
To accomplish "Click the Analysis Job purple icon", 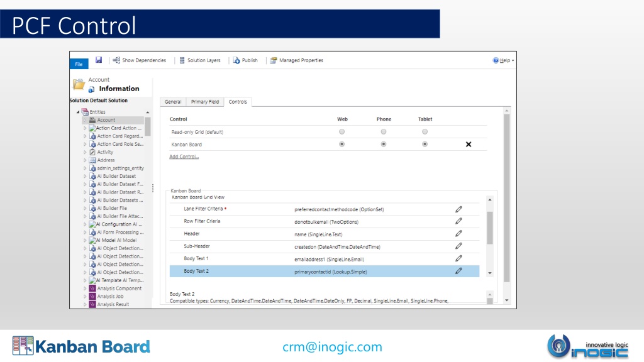I will [92, 297].
